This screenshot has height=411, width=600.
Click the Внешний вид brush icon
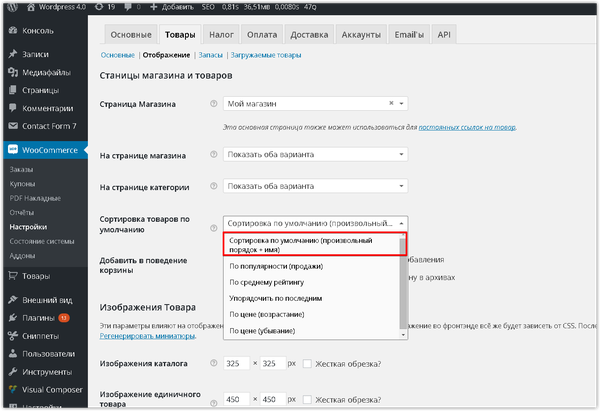click(13, 300)
